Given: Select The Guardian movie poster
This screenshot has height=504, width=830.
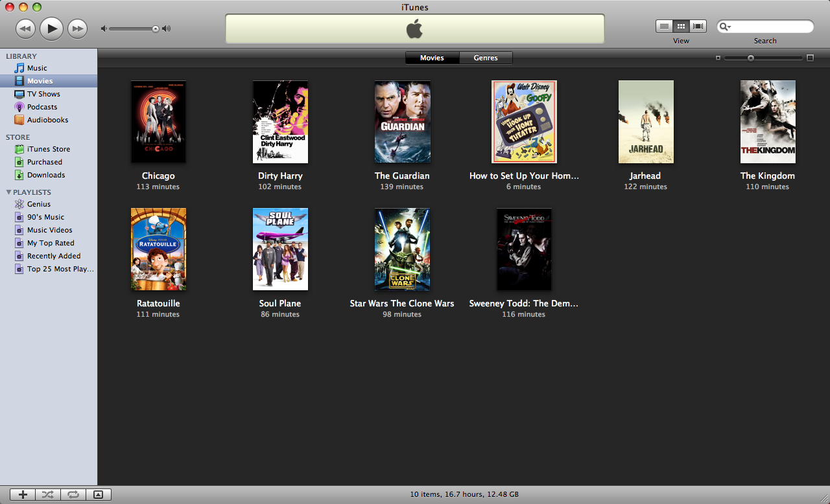Looking at the screenshot, I should (x=402, y=122).
